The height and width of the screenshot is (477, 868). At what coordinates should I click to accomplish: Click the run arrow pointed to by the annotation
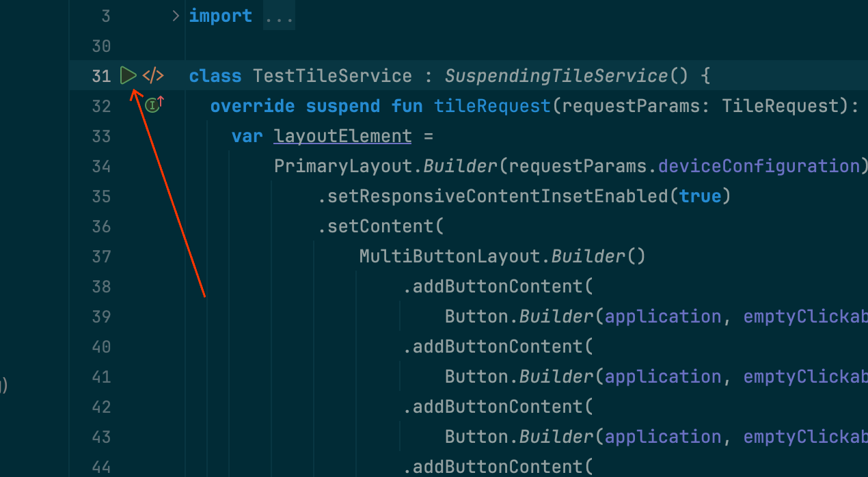click(x=128, y=76)
